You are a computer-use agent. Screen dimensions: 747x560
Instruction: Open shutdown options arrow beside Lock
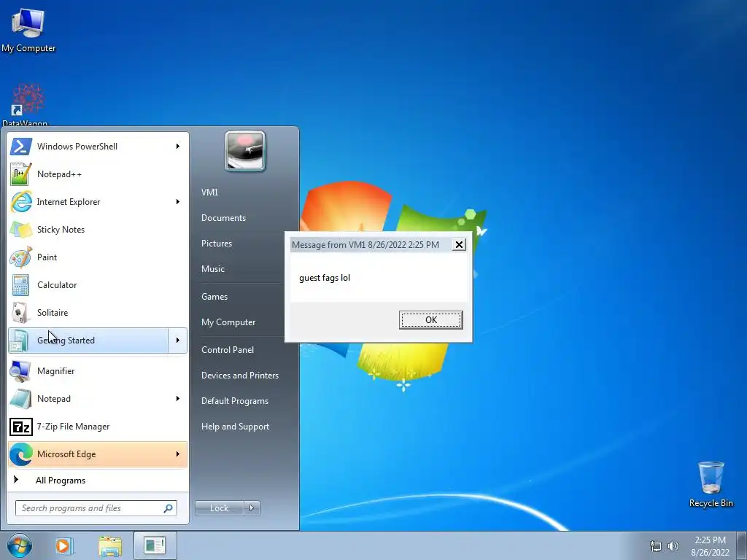pyautogui.click(x=252, y=508)
